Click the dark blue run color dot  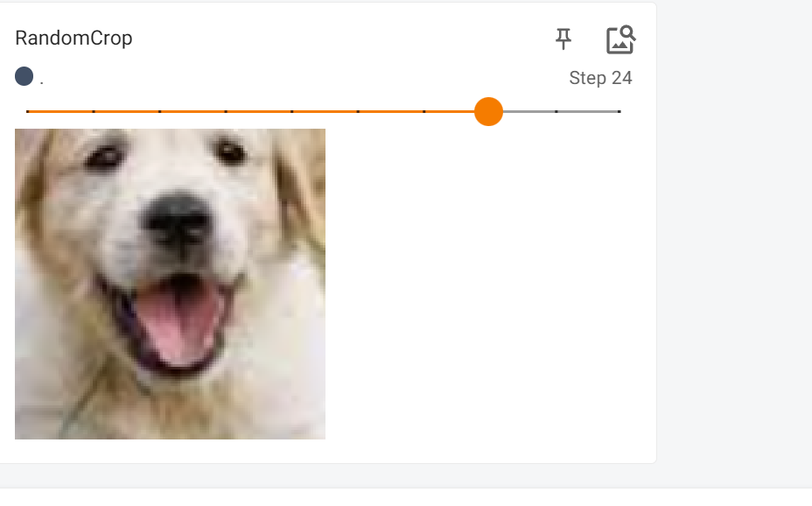(x=24, y=77)
